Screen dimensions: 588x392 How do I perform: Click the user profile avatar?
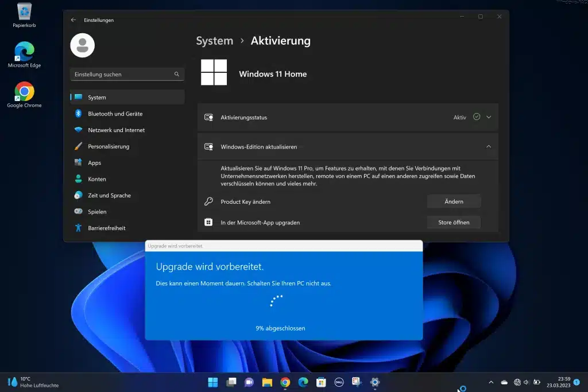83,45
